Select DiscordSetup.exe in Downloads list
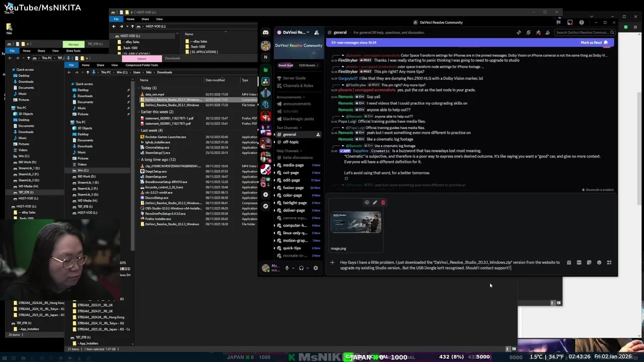Image resolution: width=644 pixels, height=362 pixels. (x=156, y=198)
